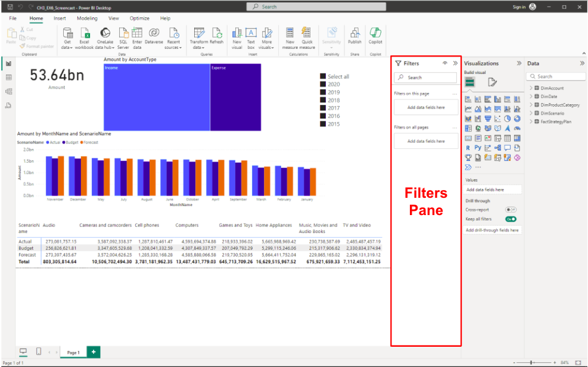Switch to the Modeling ribbon tab
Image resolution: width=588 pixels, height=367 pixels.
[87, 18]
